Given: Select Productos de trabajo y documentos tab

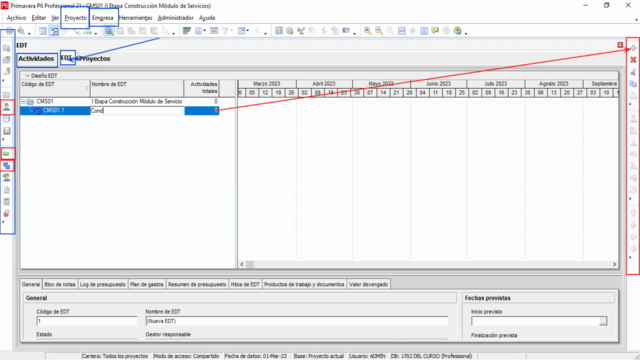Looking at the screenshot, I should (x=304, y=284).
